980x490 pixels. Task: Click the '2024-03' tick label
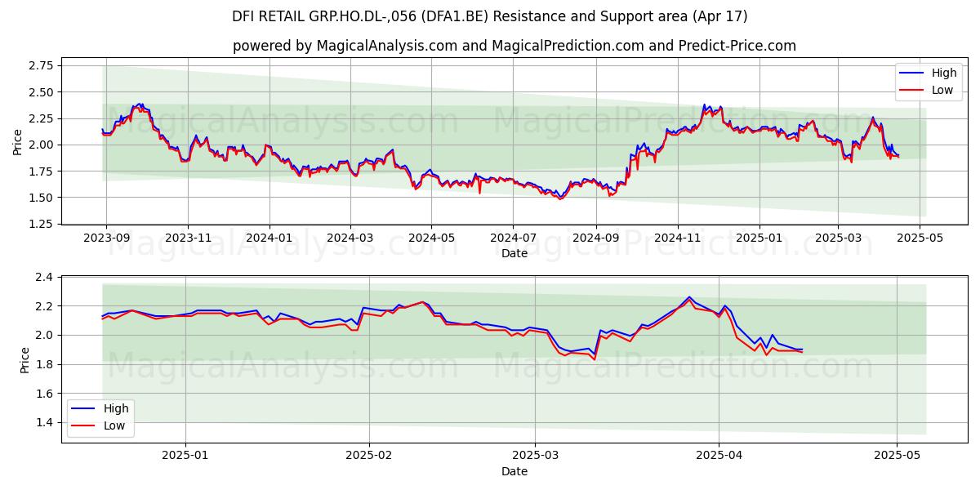[x=350, y=238]
